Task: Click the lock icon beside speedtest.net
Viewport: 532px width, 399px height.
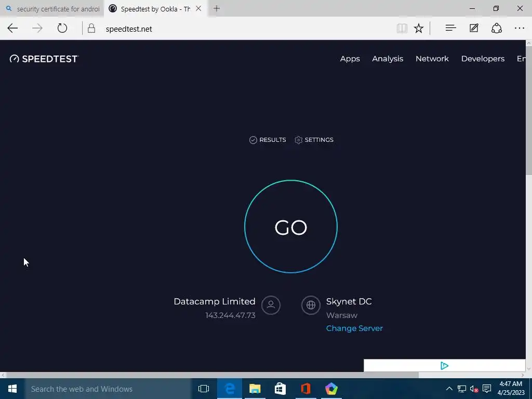Action: 91,28
